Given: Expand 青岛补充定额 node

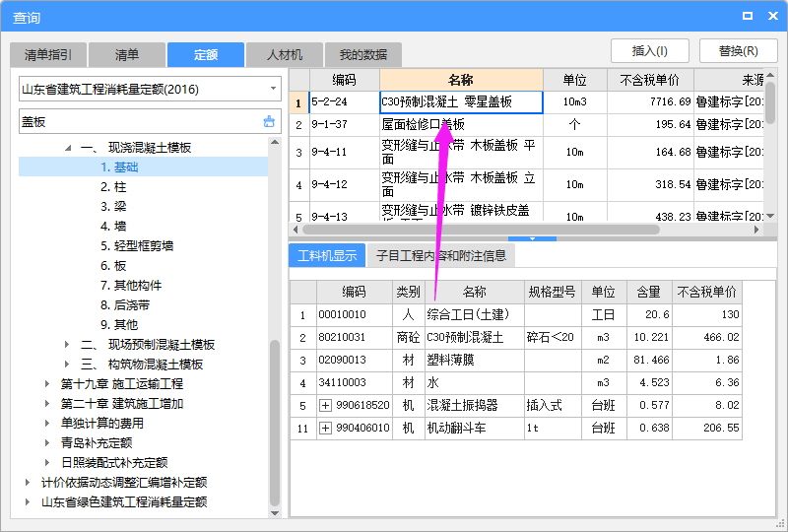Looking at the screenshot, I should tap(47, 443).
